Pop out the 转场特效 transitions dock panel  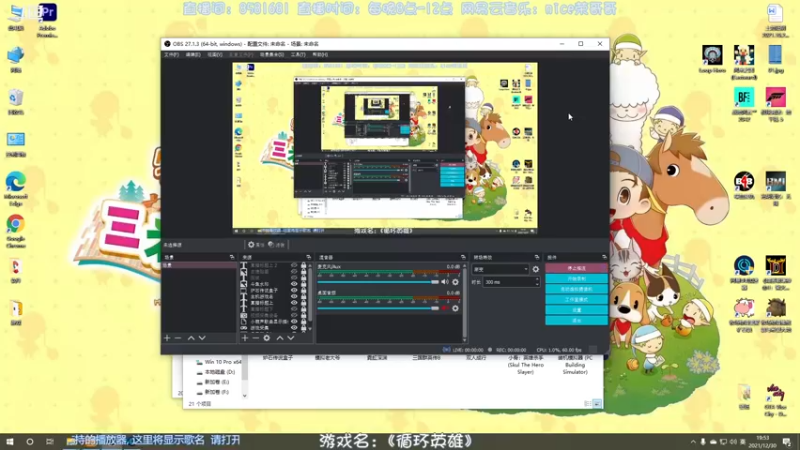pos(537,257)
